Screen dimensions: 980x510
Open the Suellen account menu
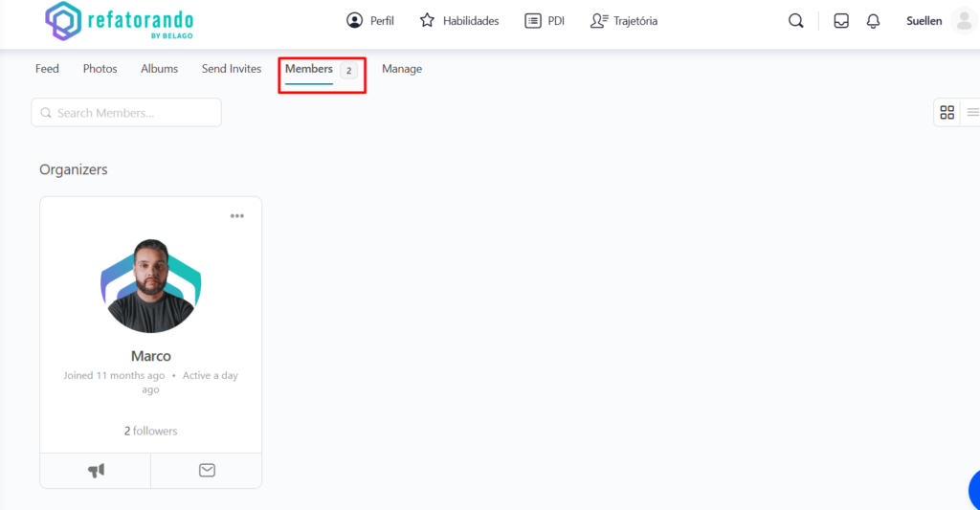tap(924, 21)
